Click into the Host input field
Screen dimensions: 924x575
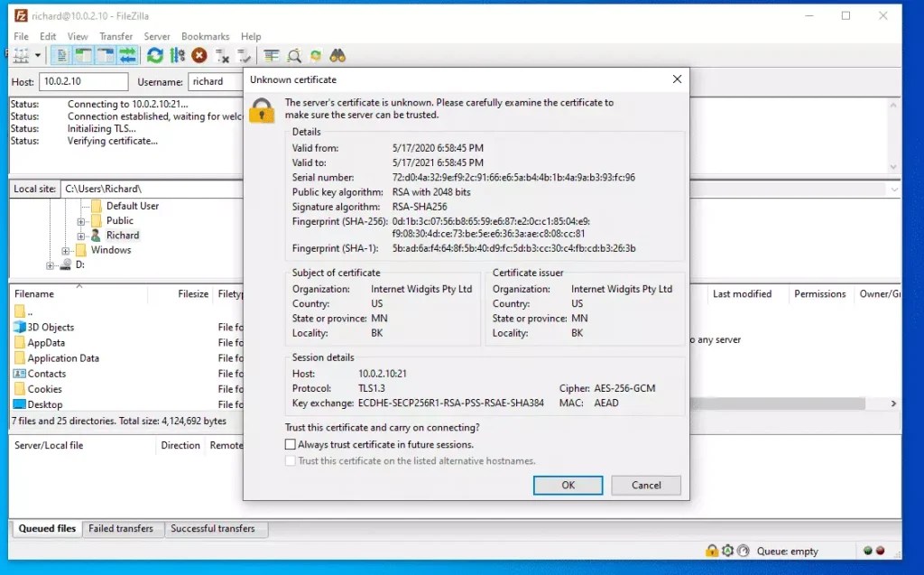coord(83,81)
